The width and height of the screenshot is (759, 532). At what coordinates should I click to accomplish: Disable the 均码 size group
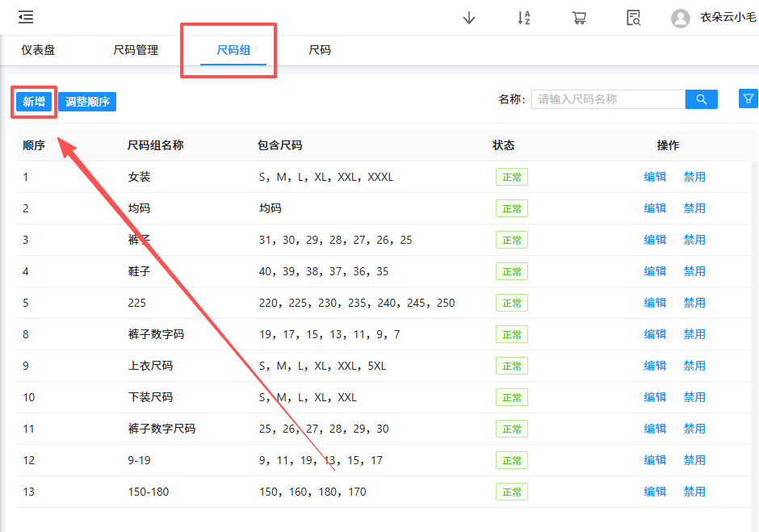(694, 207)
